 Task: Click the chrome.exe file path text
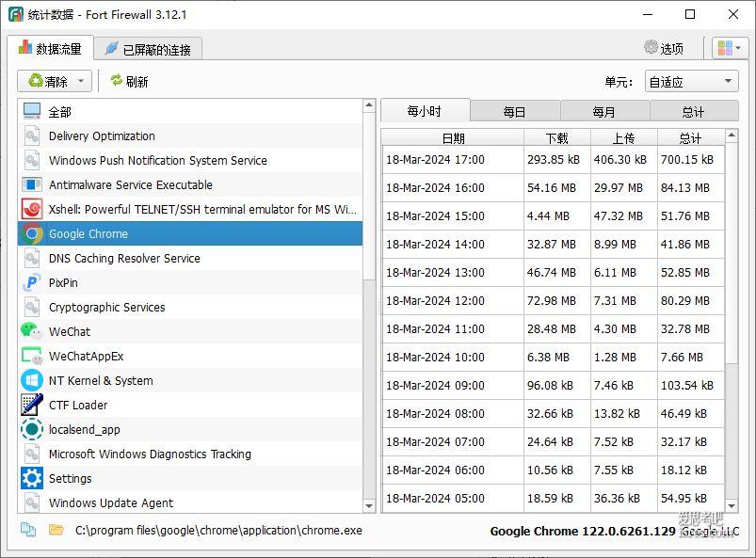point(218,530)
